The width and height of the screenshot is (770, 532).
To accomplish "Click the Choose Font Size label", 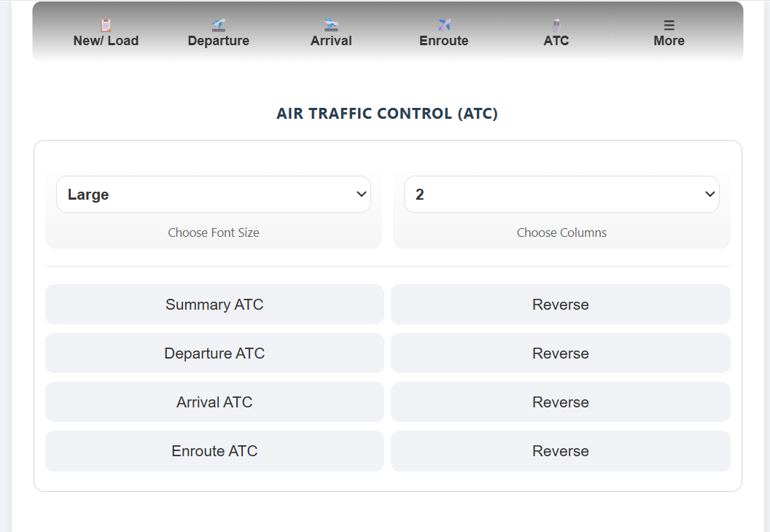I will point(214,232).
